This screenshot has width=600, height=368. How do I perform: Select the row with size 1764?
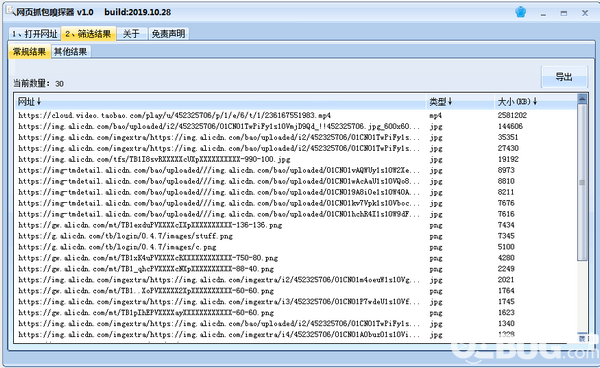point(295,291)
